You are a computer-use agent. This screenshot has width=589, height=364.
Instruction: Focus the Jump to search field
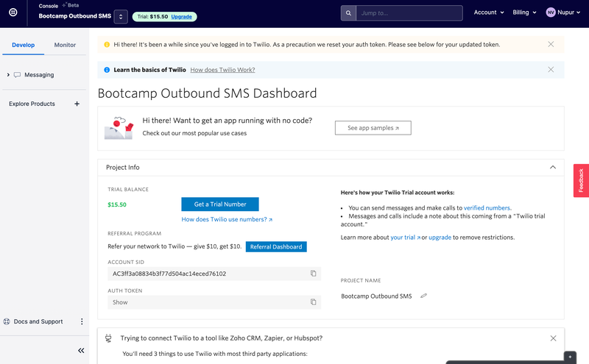[x=409, y=13]
